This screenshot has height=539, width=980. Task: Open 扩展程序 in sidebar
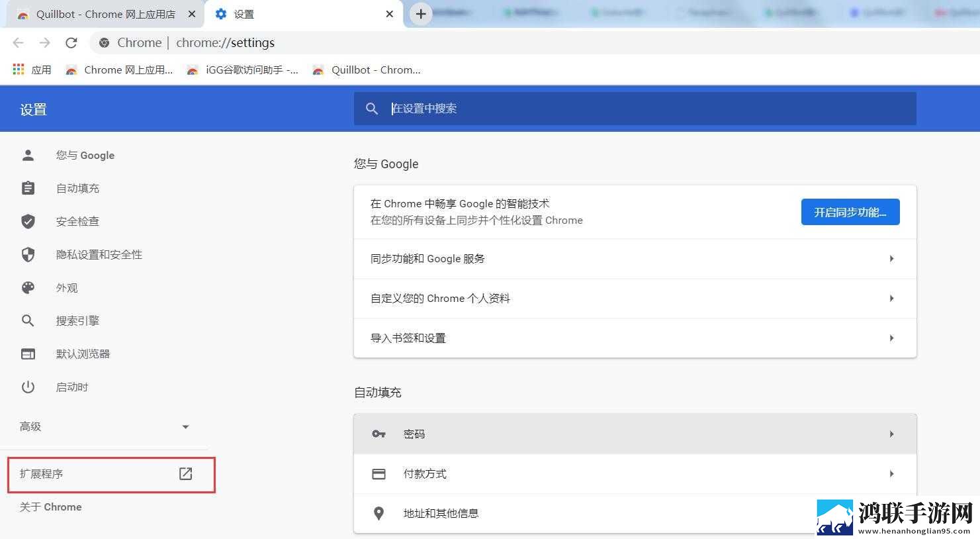click(x=111, y=474)
